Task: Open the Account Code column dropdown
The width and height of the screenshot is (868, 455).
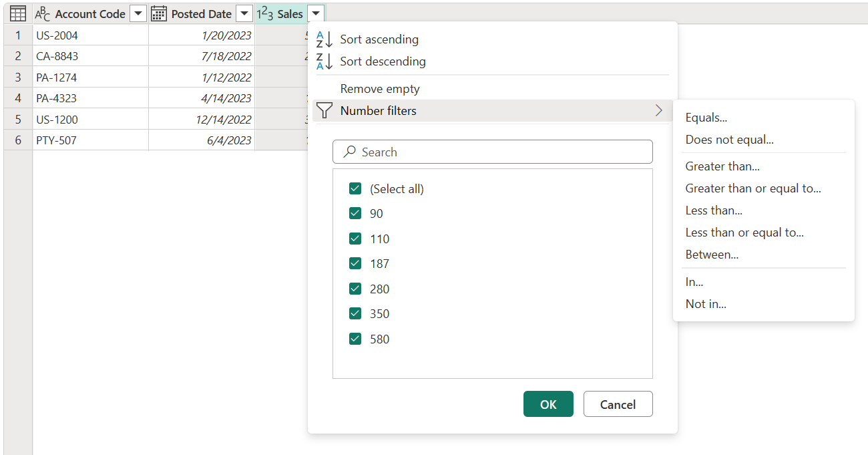Action: pyautogui.click(x=138, y=13)
